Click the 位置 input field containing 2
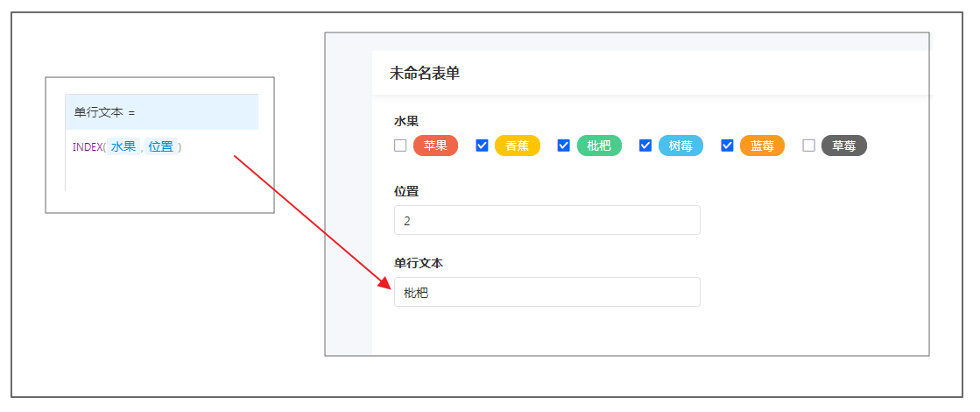 tap(546, 220)
